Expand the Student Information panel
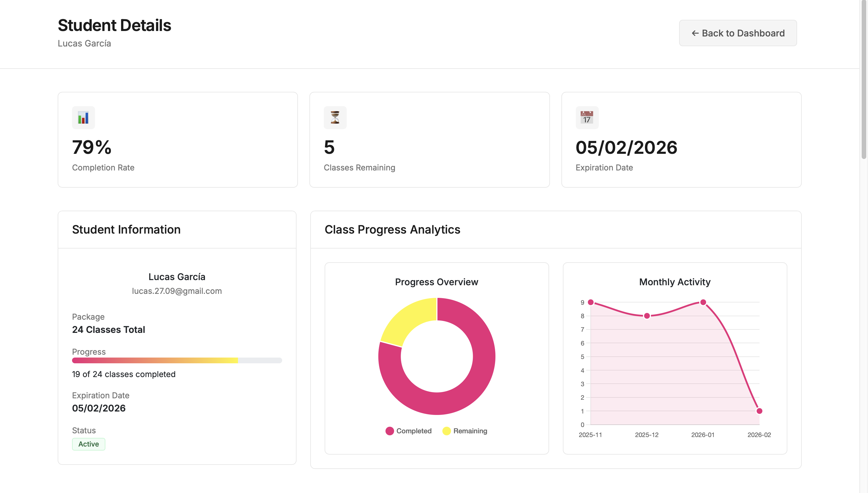Image resolution: width=868 pixels, height=493 pixels. tap(126, 230)
